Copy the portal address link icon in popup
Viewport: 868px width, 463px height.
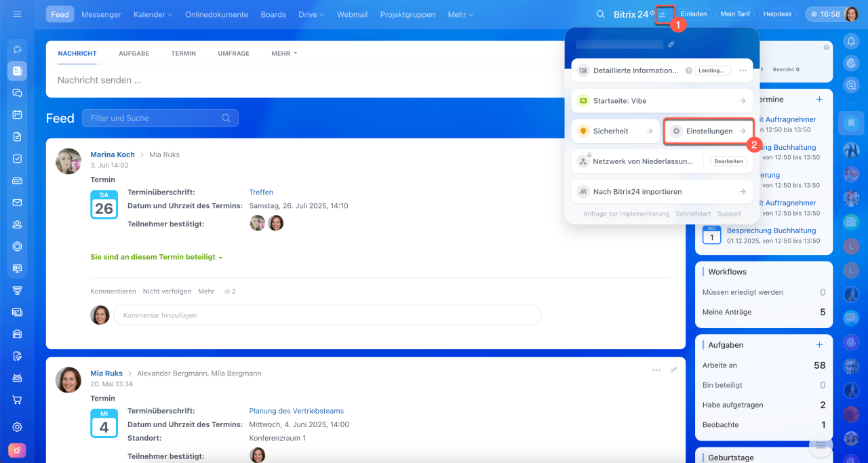671,44
